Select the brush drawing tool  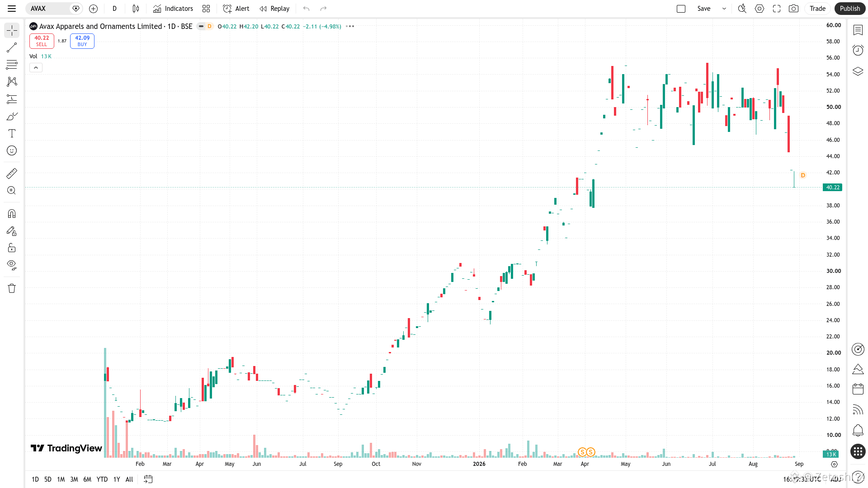(x=12, y=116)
